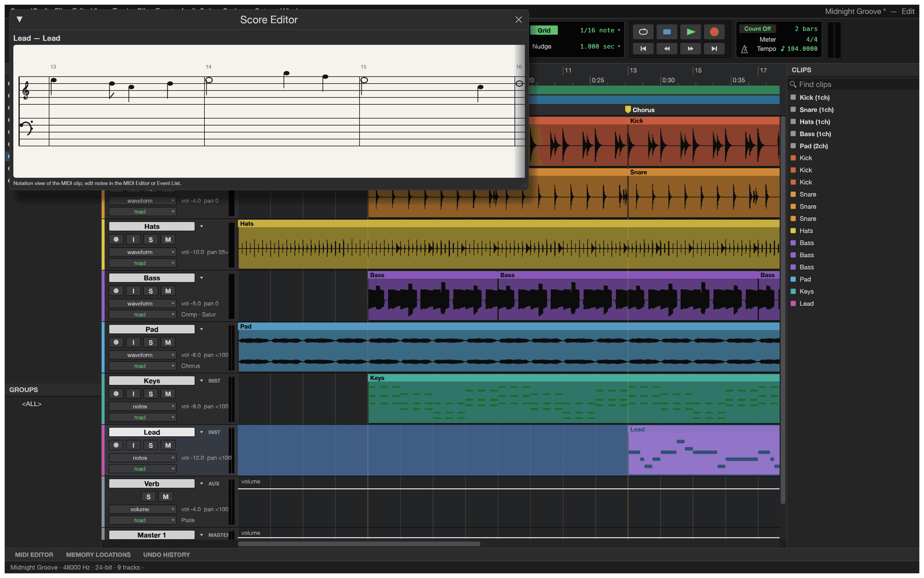The width and height of the screenshot is (924, 578).
Task: Toggle the metronome icon beside Tempo
Action: (744, 49)
